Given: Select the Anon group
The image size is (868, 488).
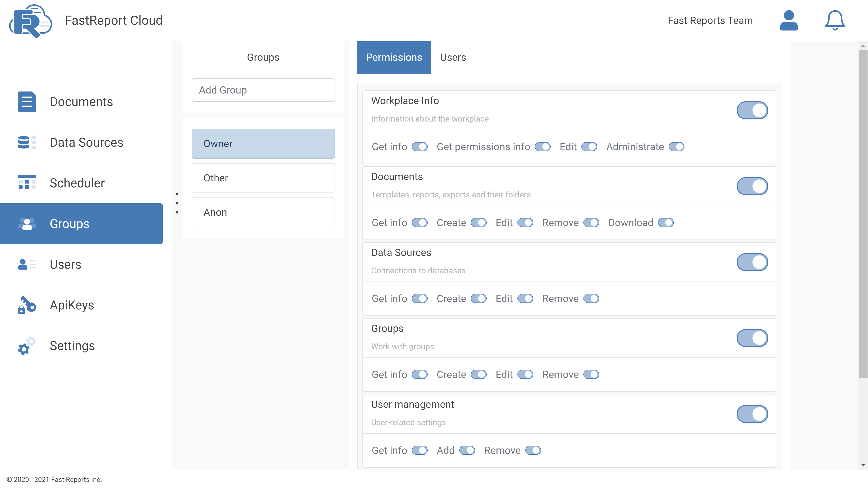Looking at the screenshot, I should [263, 212].
